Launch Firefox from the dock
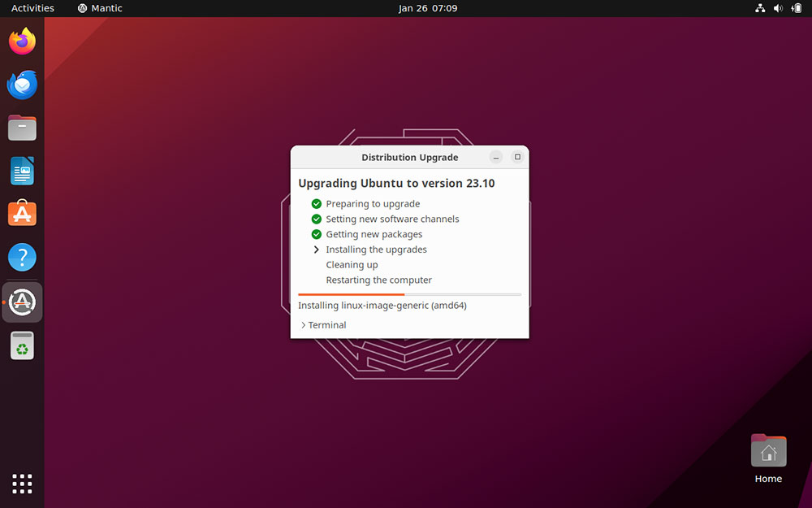Viewport: 812px width, 508px height. tap(22, 41)
